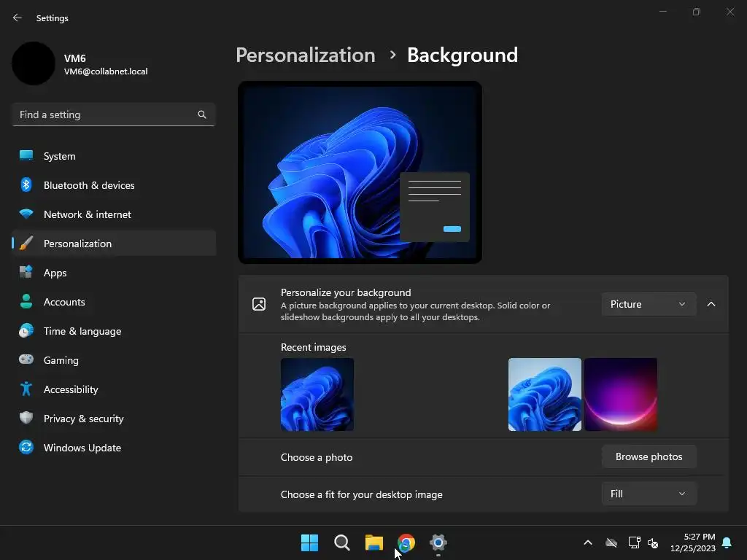Click the Bluetooth icon in sidebar
Image resolution: width=747 pixels, height=560 pixels.
26,184
